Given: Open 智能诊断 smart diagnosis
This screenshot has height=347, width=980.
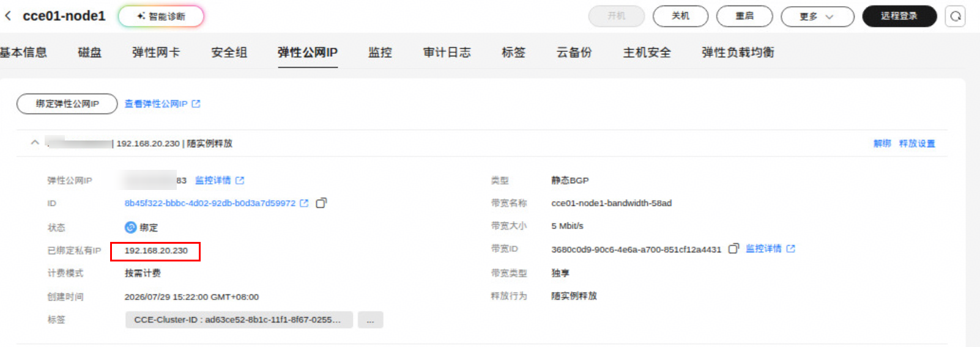Looking at the screenshot, I should (x=161, y=16).
